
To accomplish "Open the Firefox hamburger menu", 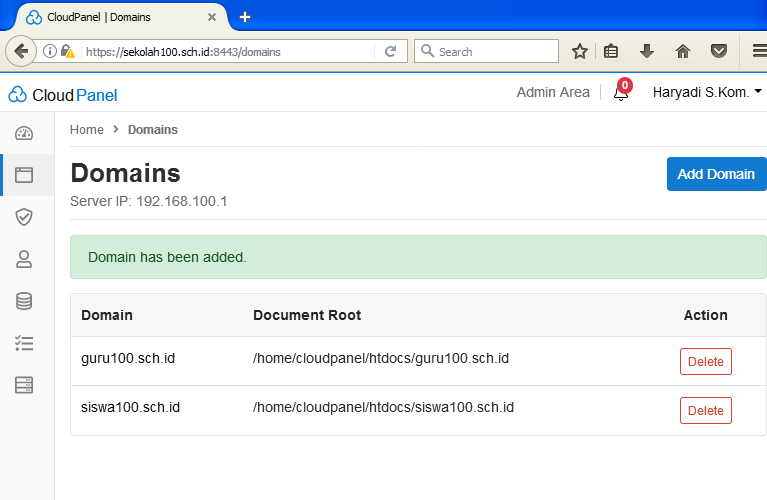I will (758, 51).
